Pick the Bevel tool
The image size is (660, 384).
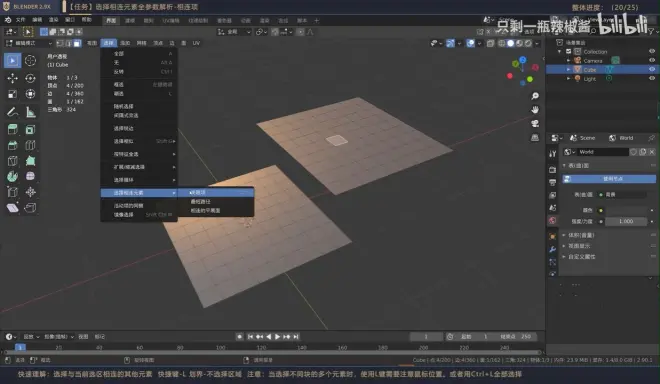pyautogui.click(x=13, y=145)
